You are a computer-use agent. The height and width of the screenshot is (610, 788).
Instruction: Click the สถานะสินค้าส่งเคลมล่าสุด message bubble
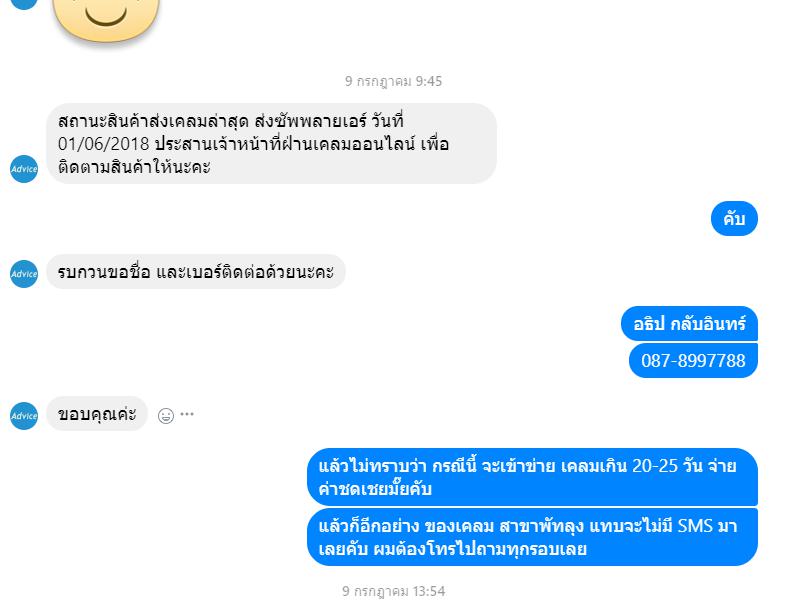click(271, 144)
